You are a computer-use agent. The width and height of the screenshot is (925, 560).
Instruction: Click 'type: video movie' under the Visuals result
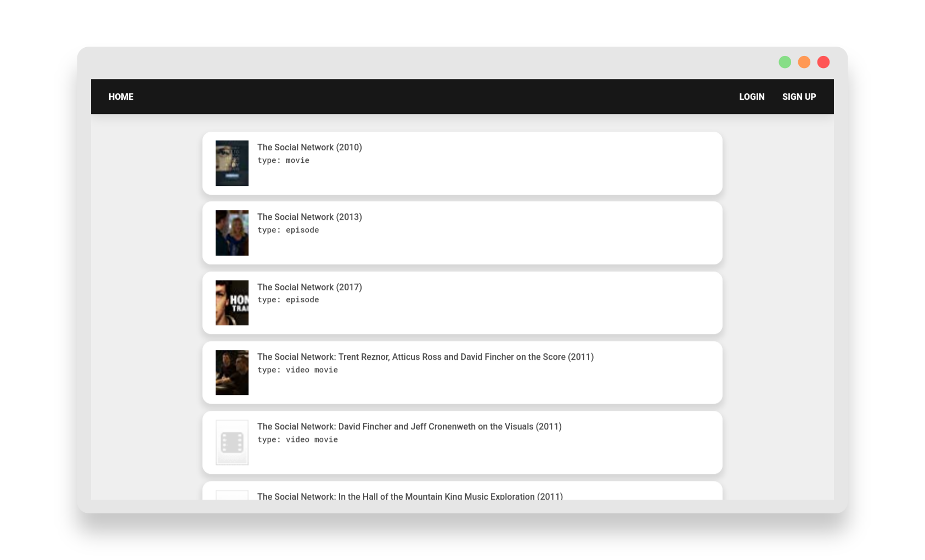tap(297, 439)
